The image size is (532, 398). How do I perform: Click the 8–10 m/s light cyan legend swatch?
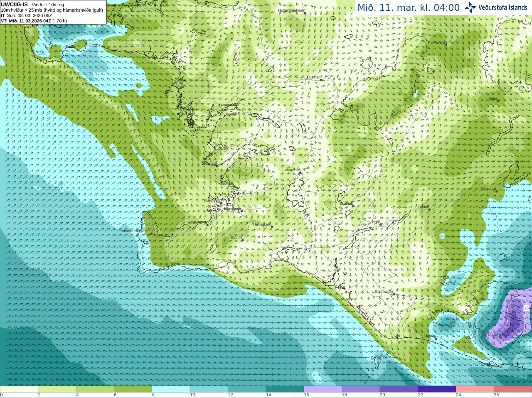(171, 389)
